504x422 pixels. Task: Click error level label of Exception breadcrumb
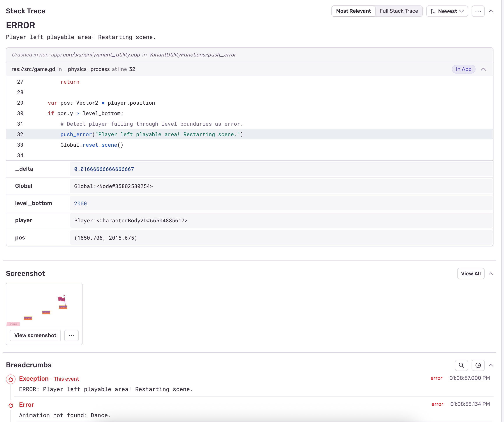point(436,378)
